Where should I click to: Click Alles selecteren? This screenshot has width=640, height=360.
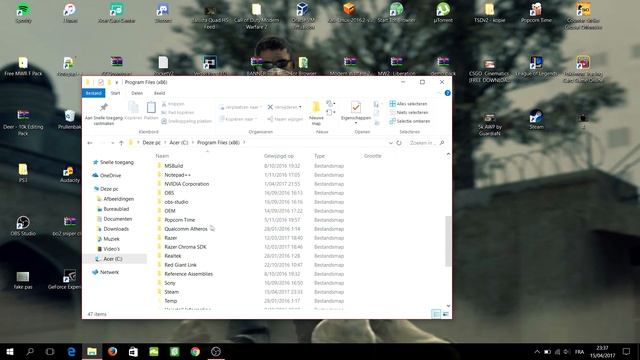coord(408,104)
